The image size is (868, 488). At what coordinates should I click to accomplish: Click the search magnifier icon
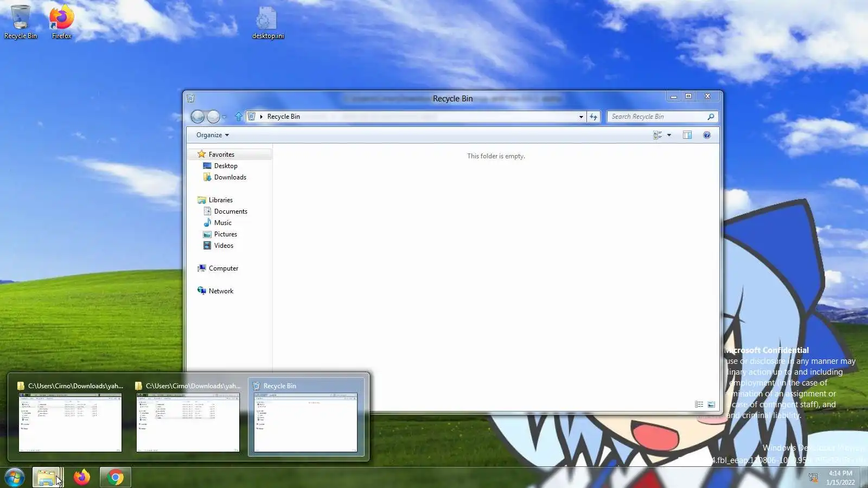click(711, 117)
